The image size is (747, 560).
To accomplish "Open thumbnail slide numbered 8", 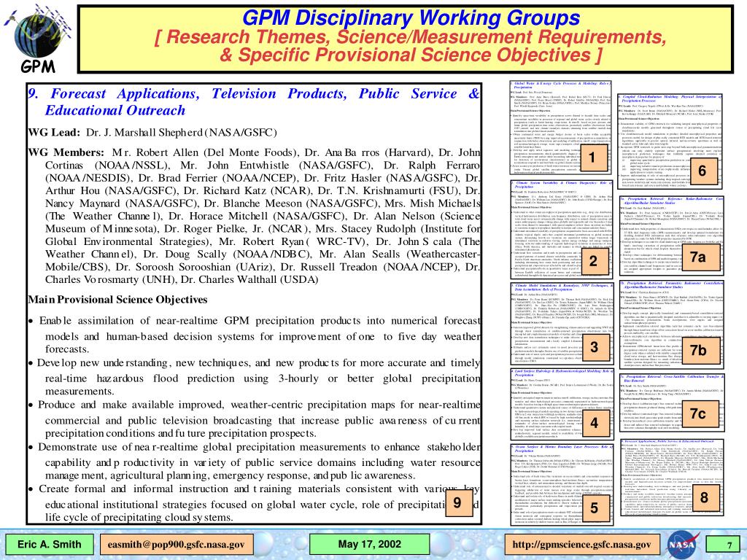I will point(672,478).
